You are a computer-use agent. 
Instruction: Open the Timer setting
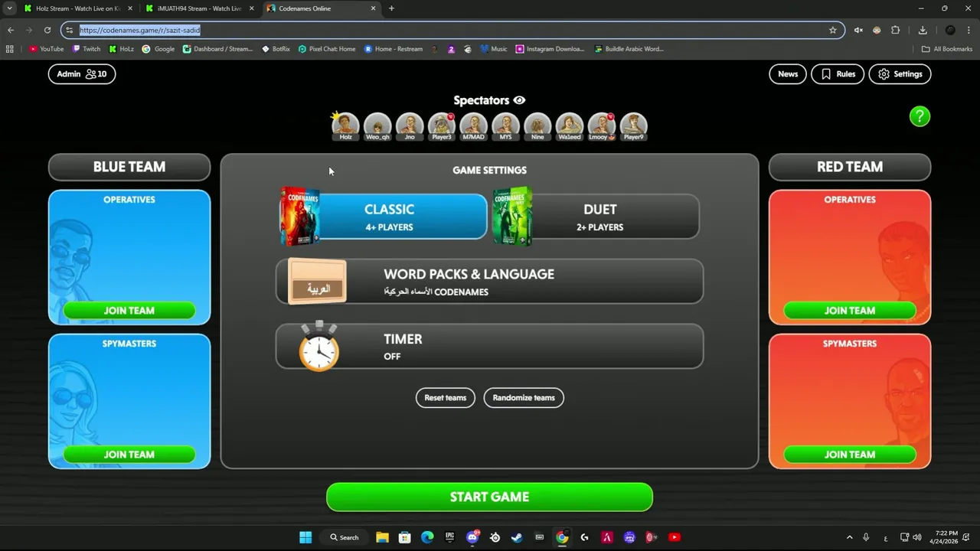point(489,346)
